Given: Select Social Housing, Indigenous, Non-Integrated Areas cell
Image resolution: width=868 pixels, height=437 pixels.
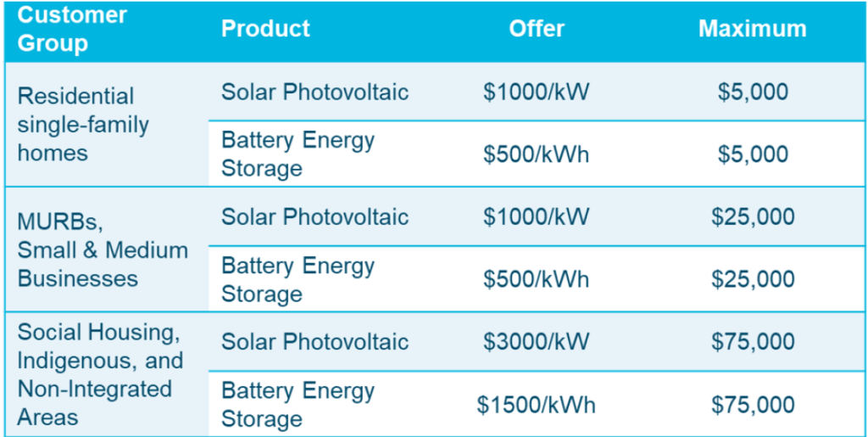Looking at the screenshot, I should point(101,374).
